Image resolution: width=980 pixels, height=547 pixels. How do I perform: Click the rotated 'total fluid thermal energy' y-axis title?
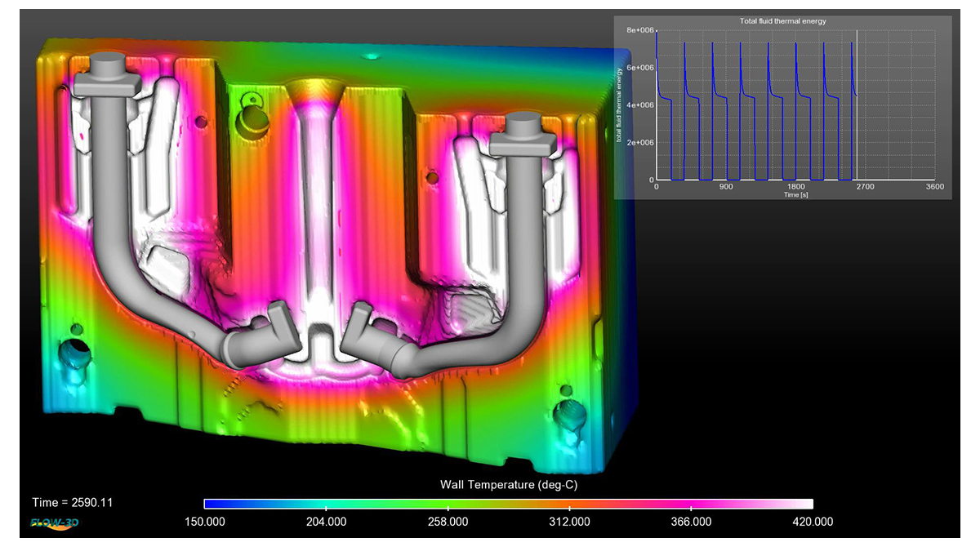coord(620,105)
